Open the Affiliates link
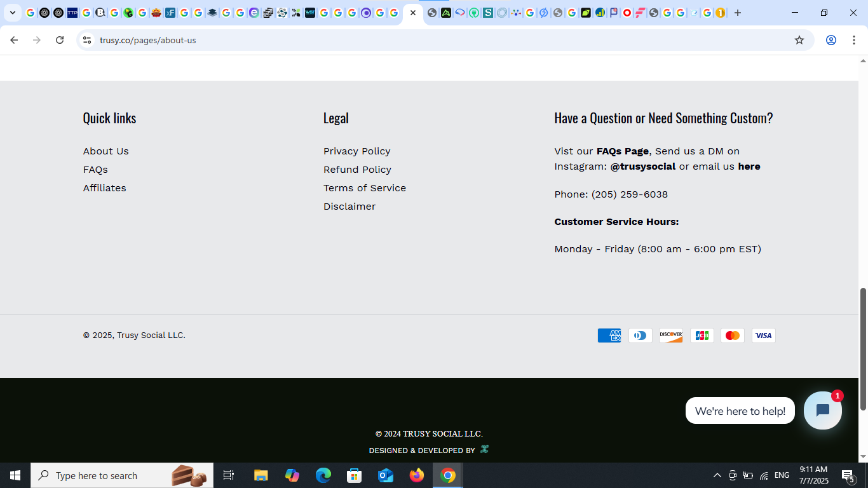868x488 pixels. point(104,188)
